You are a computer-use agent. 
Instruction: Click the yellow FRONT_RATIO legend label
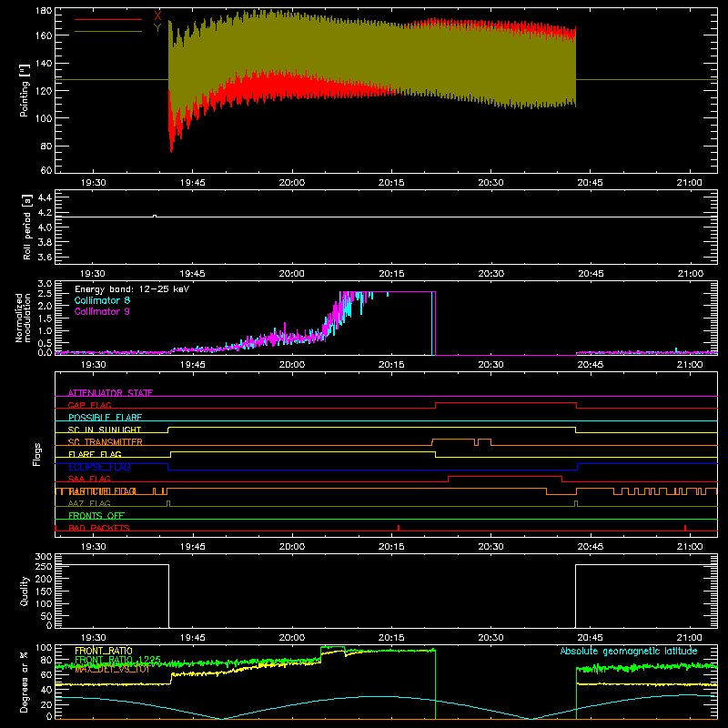(x=104, y=651)
